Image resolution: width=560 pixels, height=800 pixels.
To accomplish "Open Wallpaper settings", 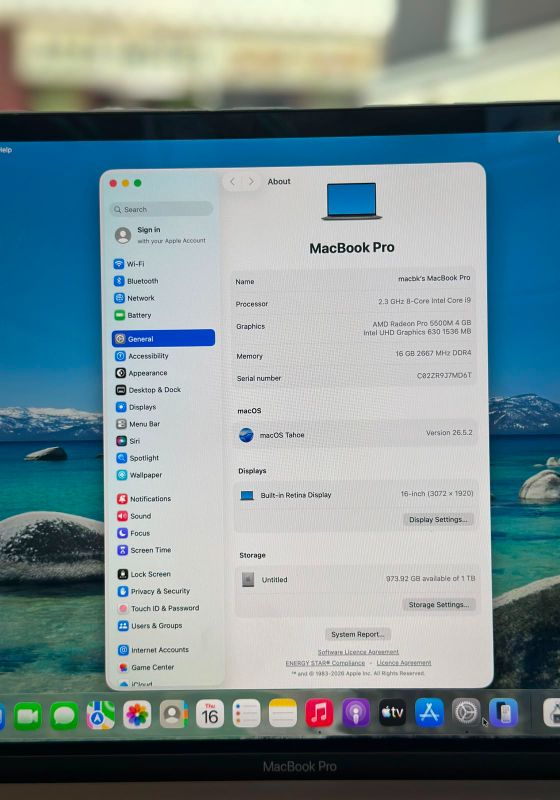I will [x=140, y=475].
